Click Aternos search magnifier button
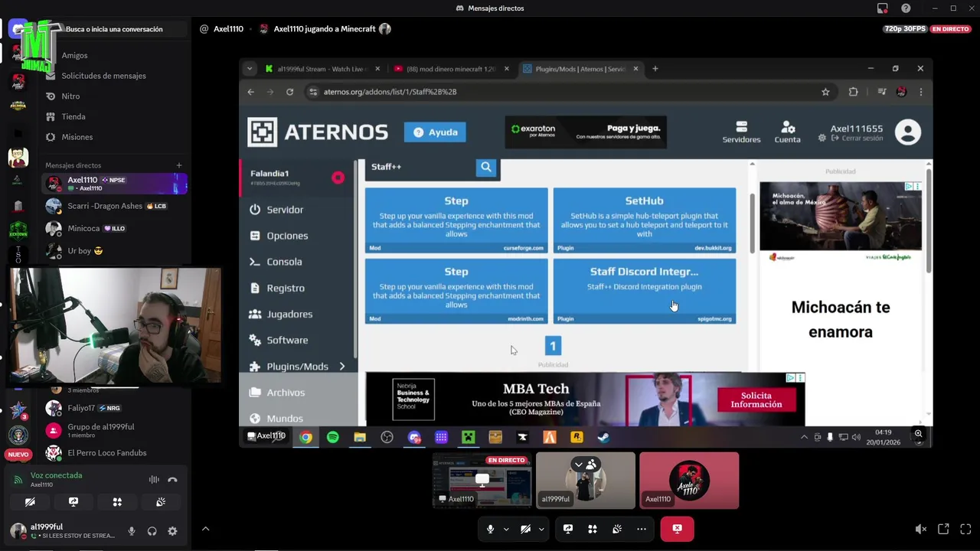 [x=486, y=167]
